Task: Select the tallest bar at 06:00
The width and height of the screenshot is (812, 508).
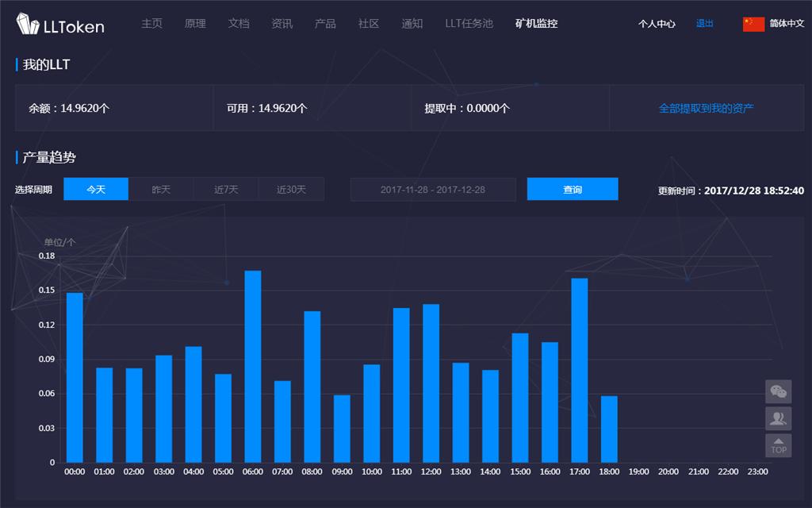Action: click(252, 365)
